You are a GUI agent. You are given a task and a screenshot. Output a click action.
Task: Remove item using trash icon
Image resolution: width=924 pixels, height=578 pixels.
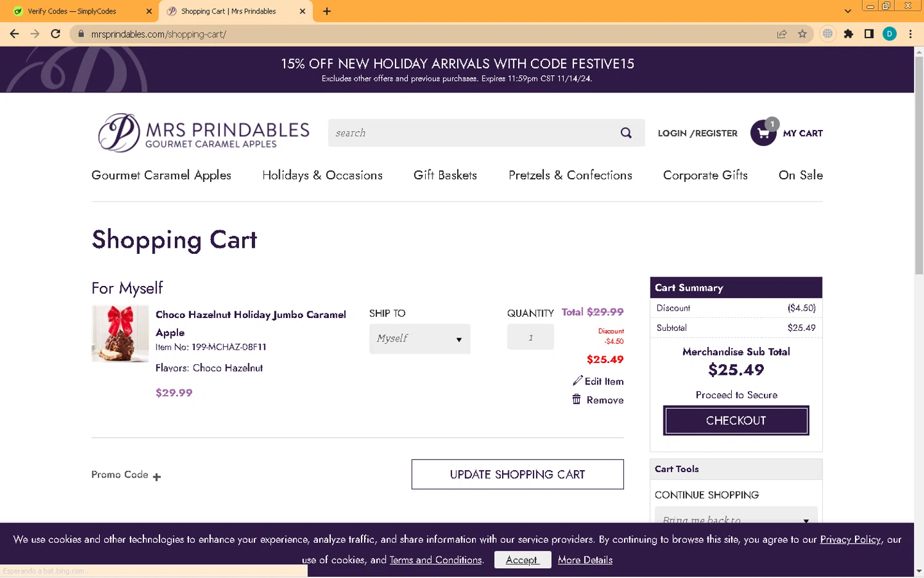click(x=577, y=400)
